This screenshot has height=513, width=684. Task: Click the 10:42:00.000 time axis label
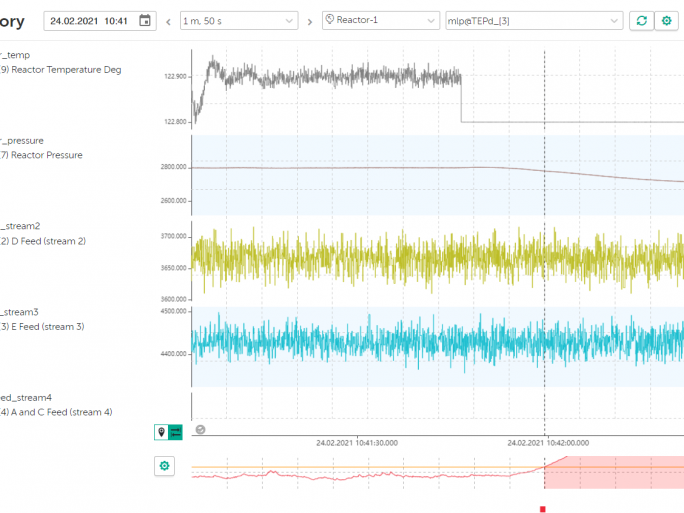click(x=548, y=443)
